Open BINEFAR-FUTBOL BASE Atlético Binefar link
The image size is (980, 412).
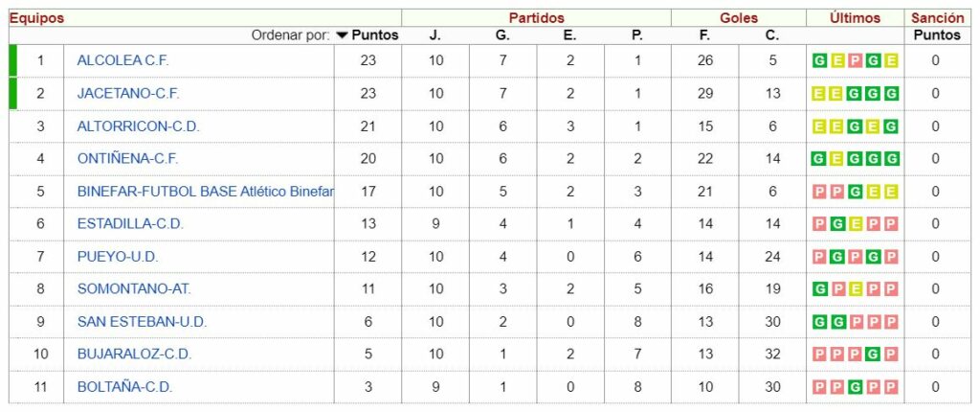click(x=206, y=191)
